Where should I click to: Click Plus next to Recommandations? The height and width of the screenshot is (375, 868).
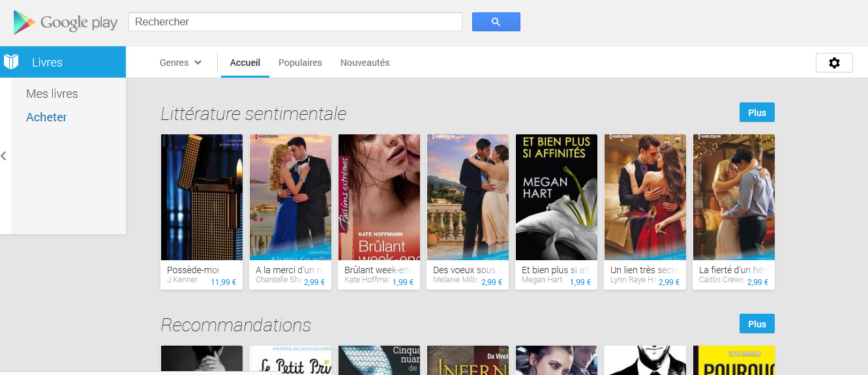756,323
